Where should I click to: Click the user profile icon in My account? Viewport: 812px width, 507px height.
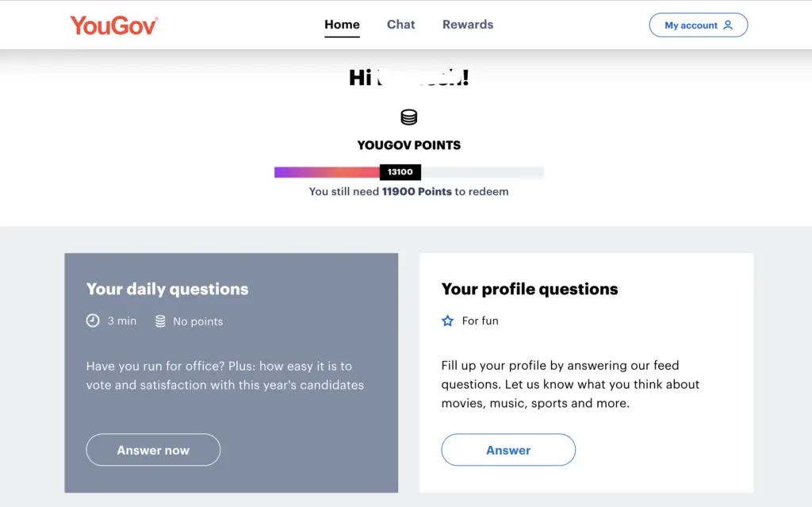728,25
